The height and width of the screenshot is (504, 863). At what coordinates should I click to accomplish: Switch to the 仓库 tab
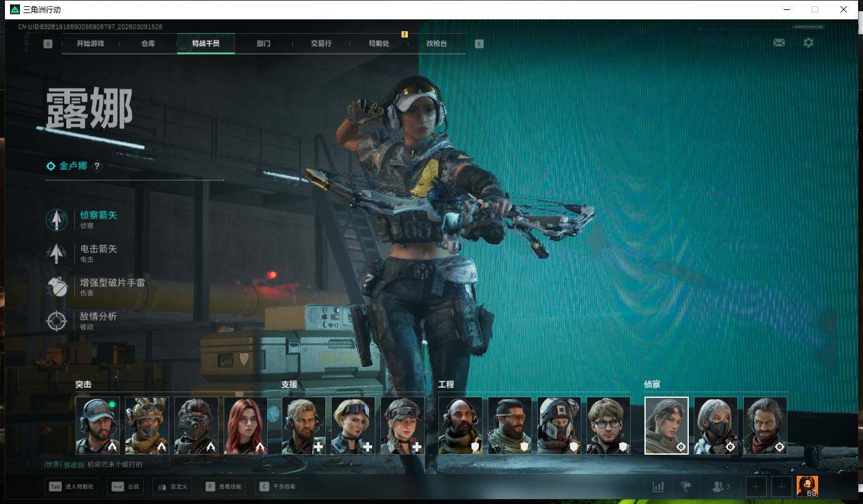point(148,44)
